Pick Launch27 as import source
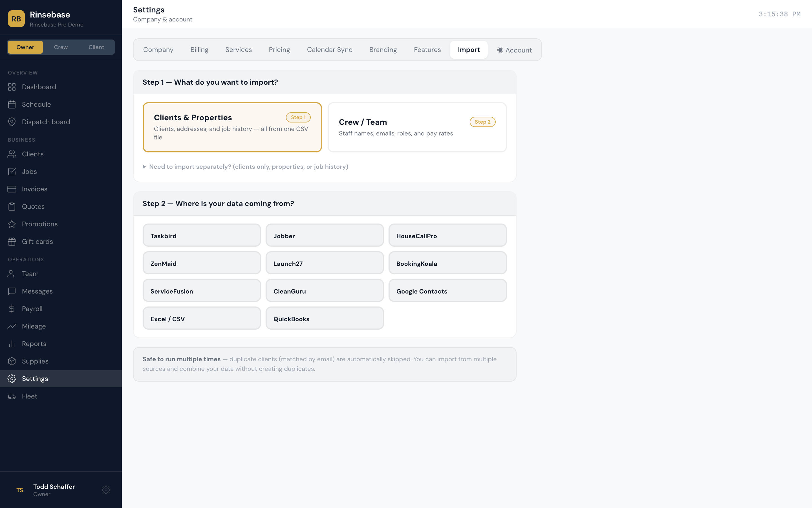 325,263
